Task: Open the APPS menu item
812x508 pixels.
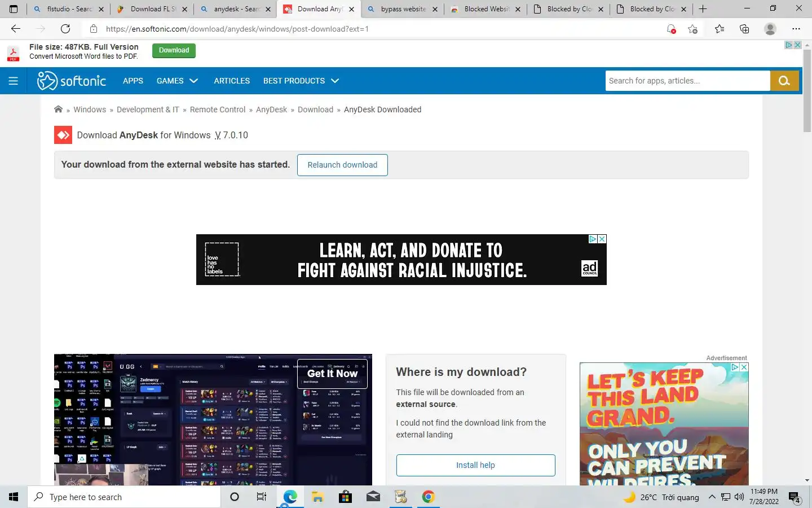Action: (x=133, y=81)
